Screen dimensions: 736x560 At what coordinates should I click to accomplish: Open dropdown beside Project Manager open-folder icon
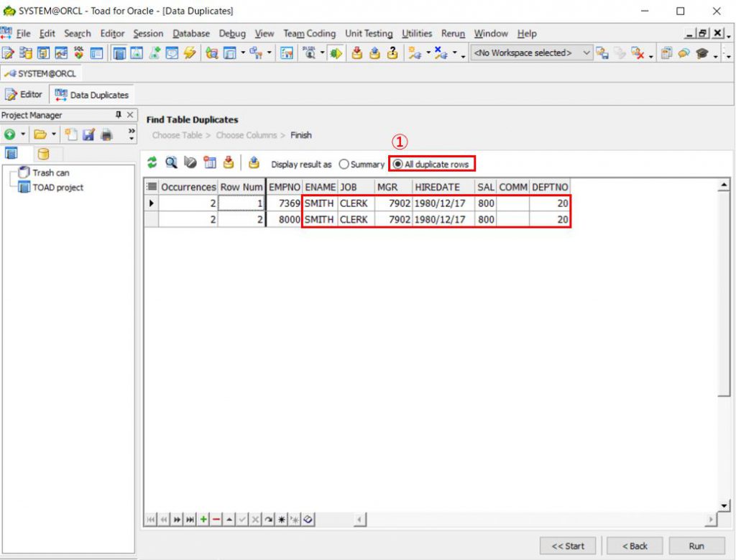click(x=53, y=134)
